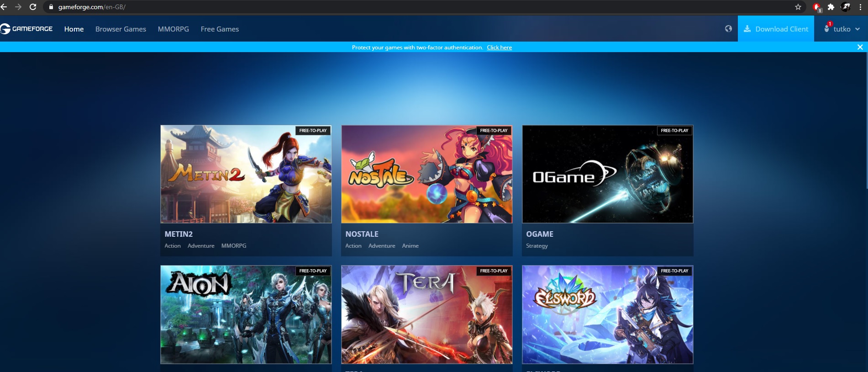Click the Gameforge logo
Image resolution: width=868 pixels, height=372 pixels.
point(26,29)
